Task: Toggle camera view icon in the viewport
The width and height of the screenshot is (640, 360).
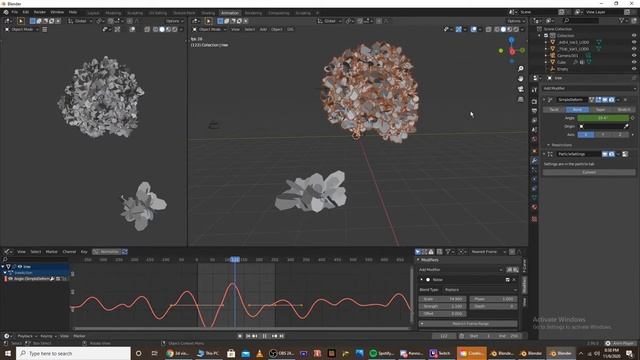Action: 520,89
